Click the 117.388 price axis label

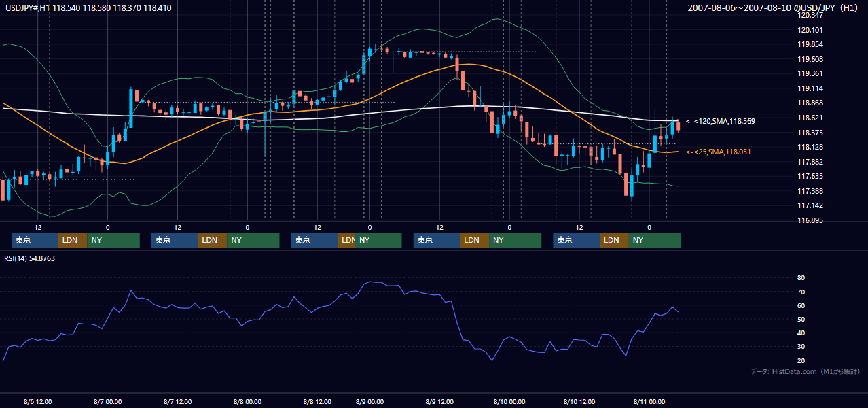811,191
